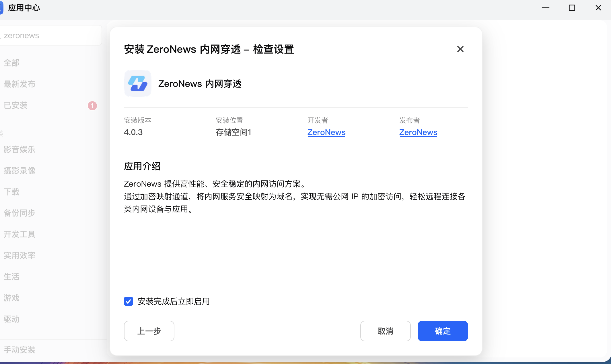Confirm installation with 确定 button

[x=443, y=331]
